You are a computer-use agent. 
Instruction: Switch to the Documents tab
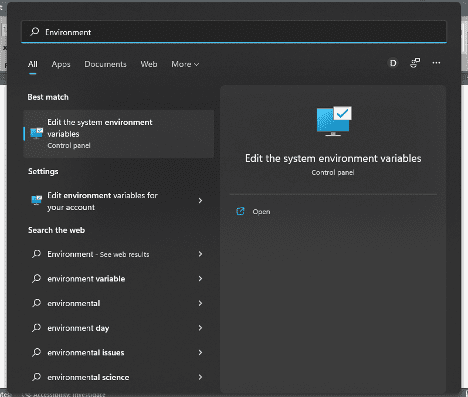tap(105, 64)
